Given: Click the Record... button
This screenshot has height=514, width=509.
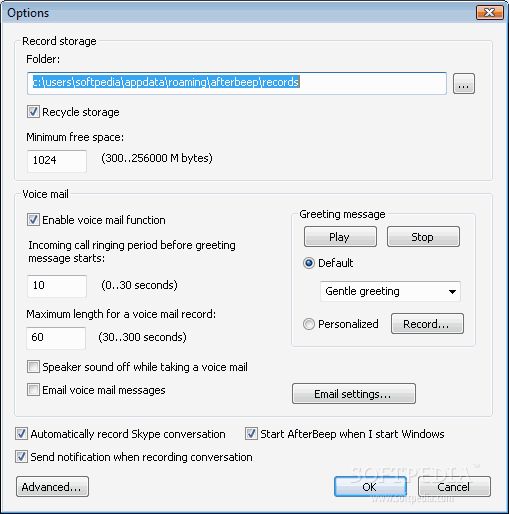Looking at the screenshot, I should [427, 323].
